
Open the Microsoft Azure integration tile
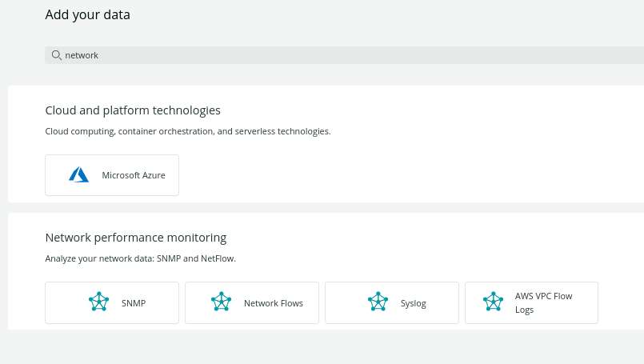click(x=112, y=175)
